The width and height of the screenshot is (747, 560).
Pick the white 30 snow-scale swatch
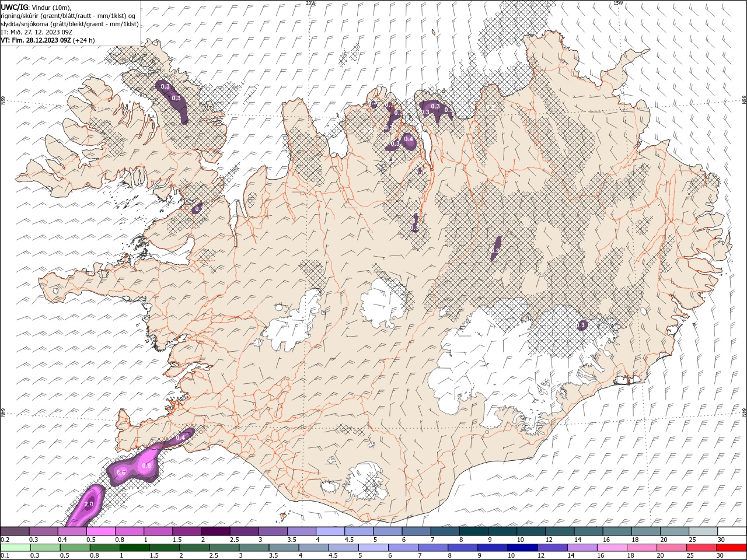coord(732,531)
